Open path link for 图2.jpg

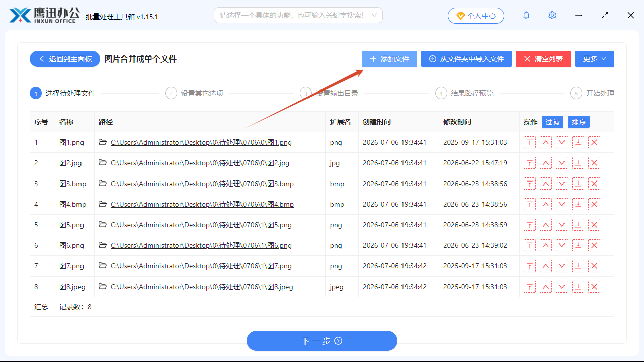tap(200, 163)
